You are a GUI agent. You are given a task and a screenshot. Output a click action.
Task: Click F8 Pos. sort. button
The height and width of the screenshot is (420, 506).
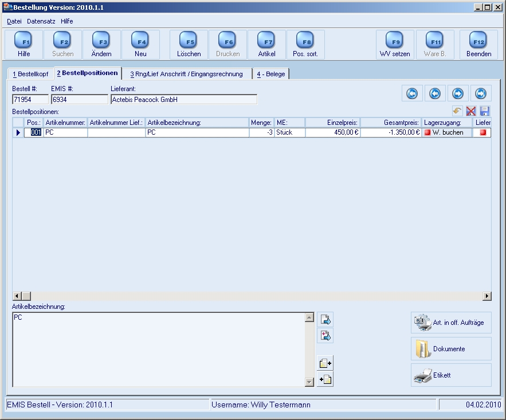(x=305, y=45)
